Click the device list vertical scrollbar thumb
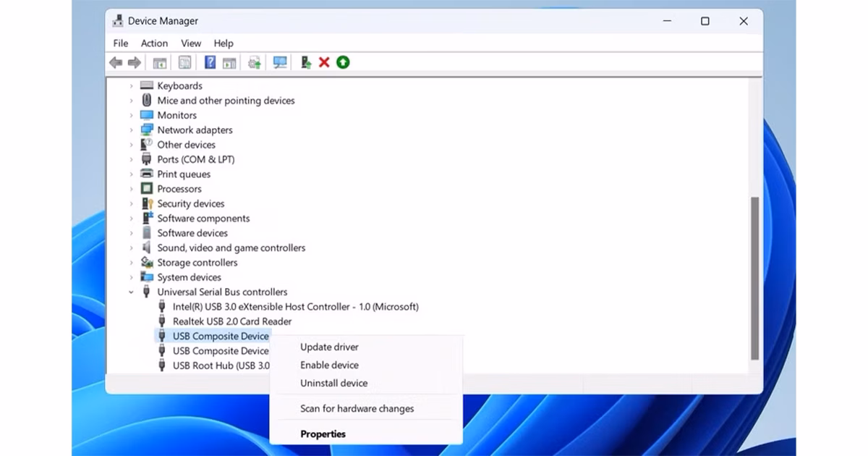This screenshot has height=456, width=868. (x=754, y=279)
